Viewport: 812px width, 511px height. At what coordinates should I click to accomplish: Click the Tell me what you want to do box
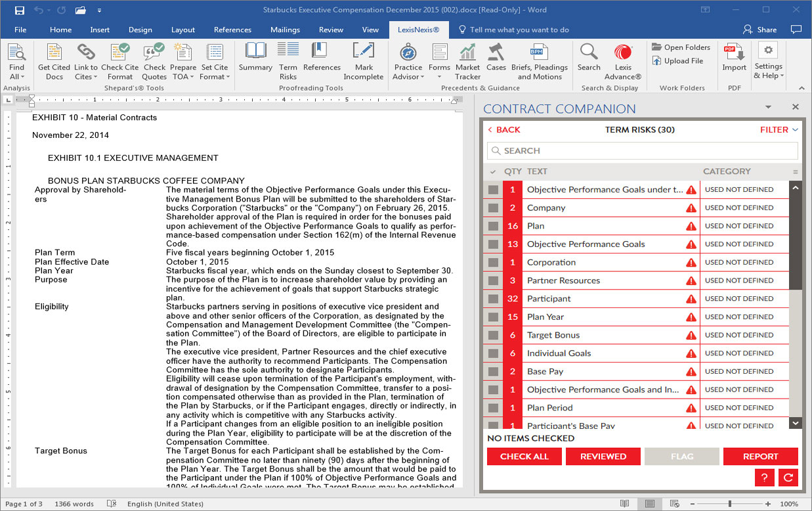(514, 30)
